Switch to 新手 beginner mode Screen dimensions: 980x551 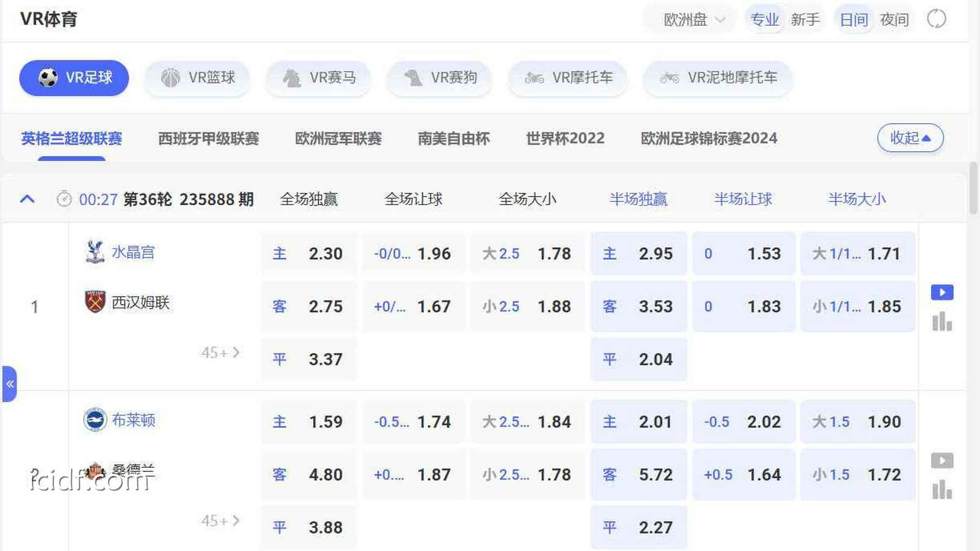tap(805, 20)
